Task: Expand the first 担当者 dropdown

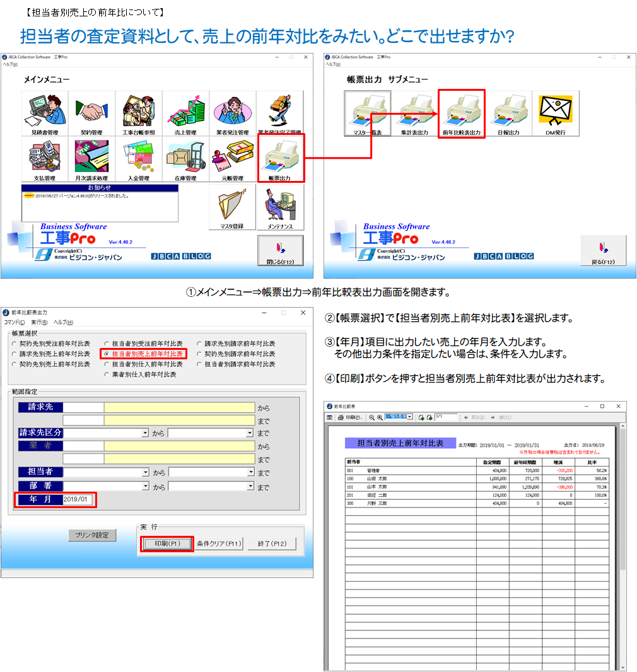Action: coord(145,472)
